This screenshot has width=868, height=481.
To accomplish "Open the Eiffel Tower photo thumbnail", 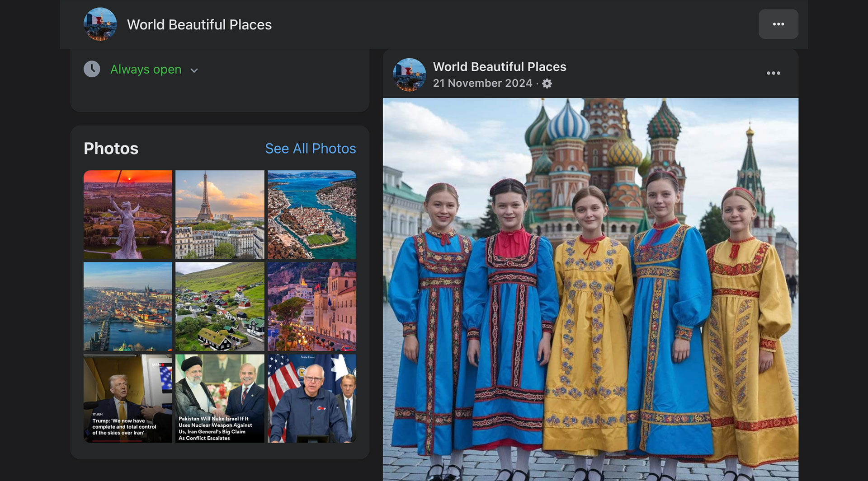I will coord(220,215).
